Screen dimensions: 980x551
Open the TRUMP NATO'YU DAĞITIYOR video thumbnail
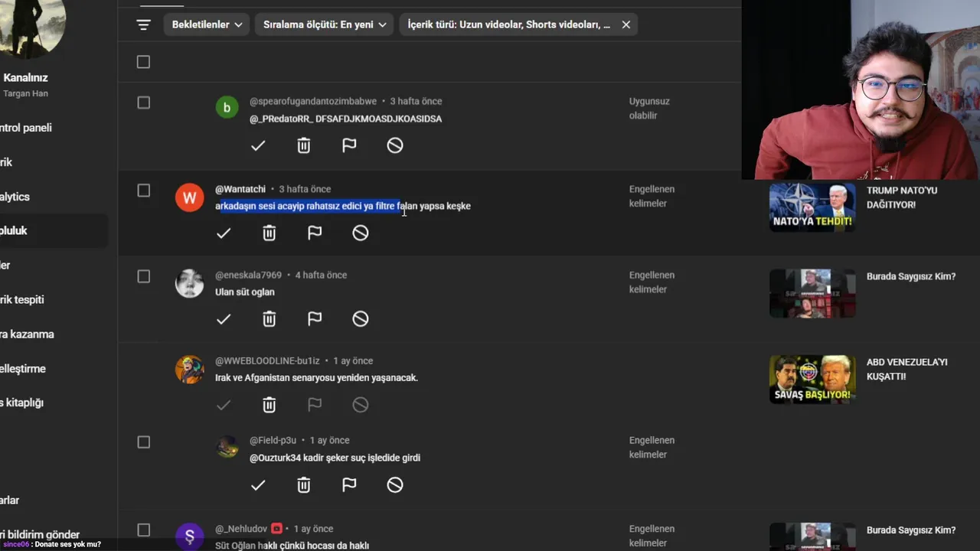(812, 207)
